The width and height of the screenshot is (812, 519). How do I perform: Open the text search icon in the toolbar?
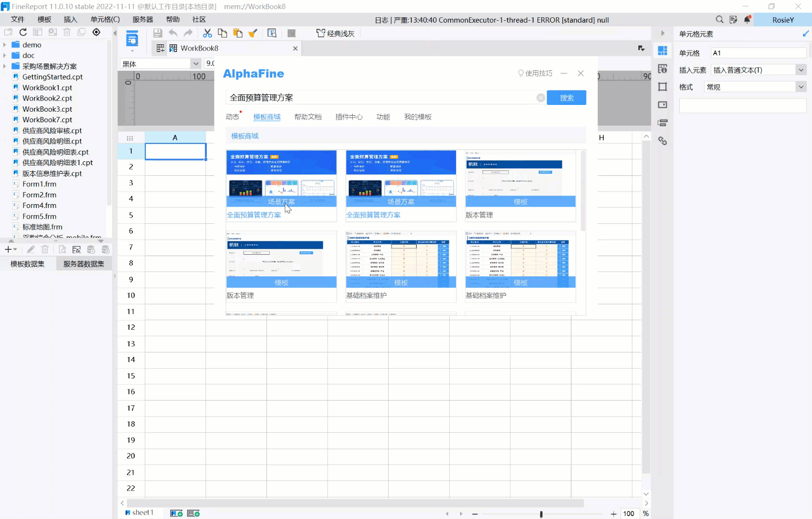(272, 33)
